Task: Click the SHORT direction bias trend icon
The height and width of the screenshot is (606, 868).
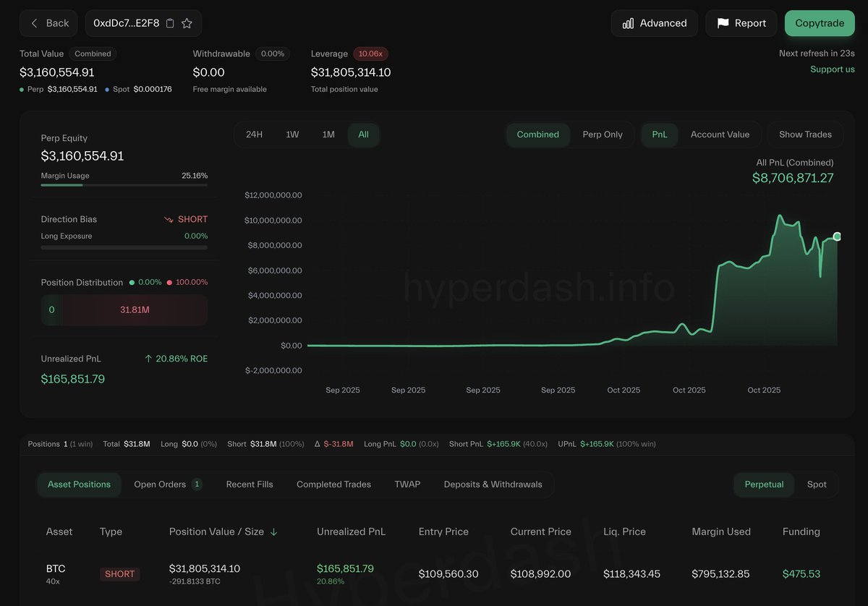Action: [169, 219]
